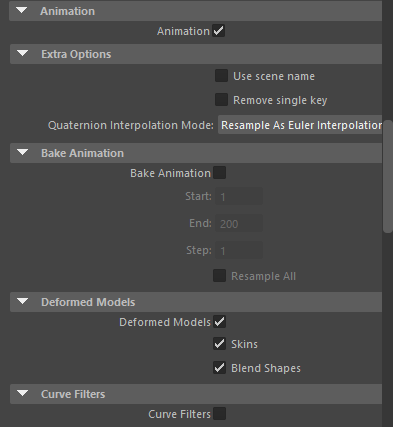Open Quaternion Interpolation Mode dropdown

(x=300, y=125)
